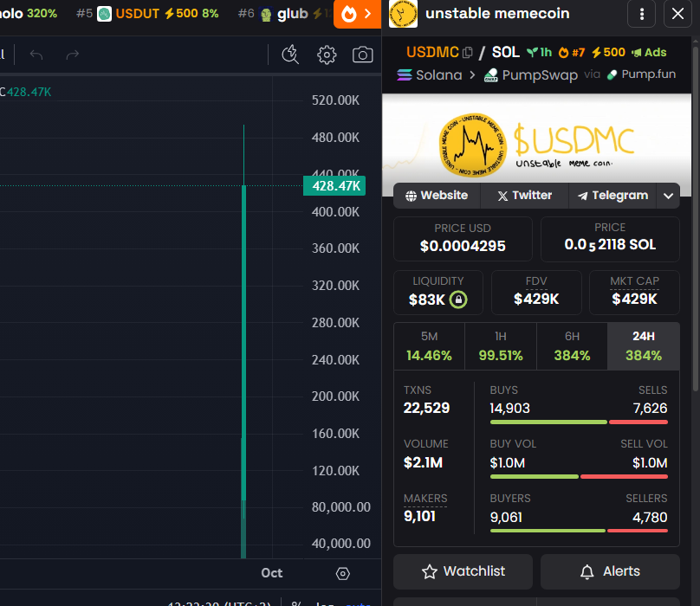
Task: Select the 6H timeframe tab
Action: tap(572, 346)
